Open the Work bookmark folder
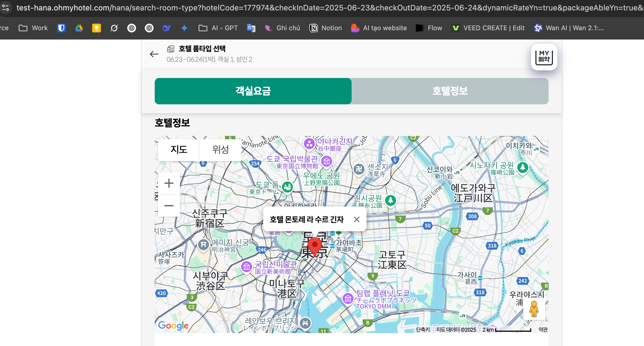The width and height of the screenshot is (644, 346). click(33, 28)
